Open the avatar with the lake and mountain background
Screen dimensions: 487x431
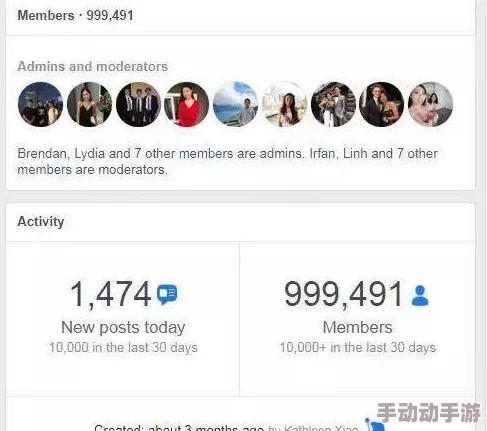(236, 104)
